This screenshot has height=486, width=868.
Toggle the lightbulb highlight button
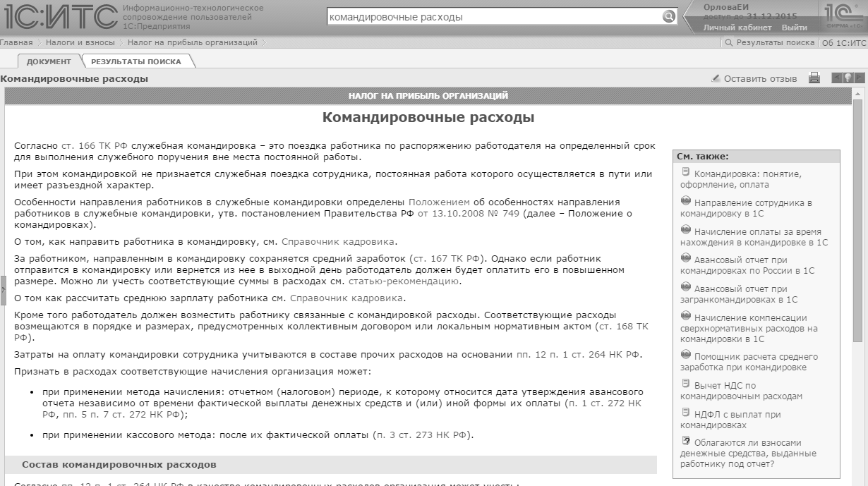pos(848,78)
